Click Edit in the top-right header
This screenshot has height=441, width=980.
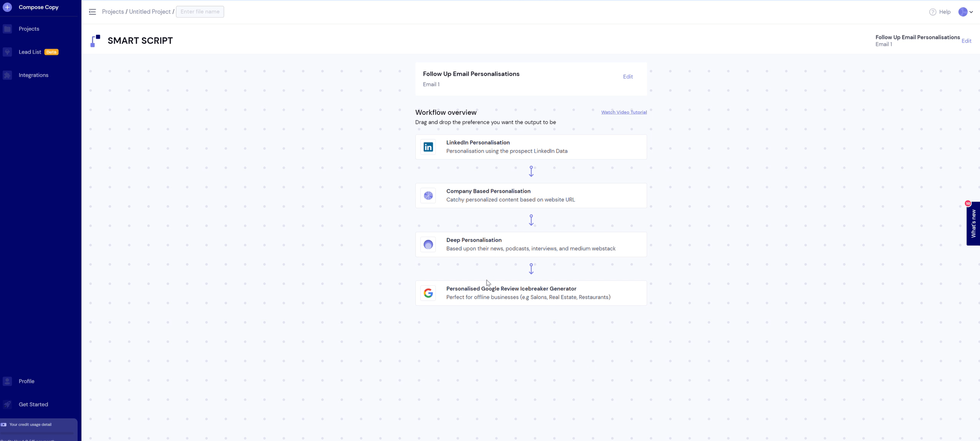click(x=966, y=41)
